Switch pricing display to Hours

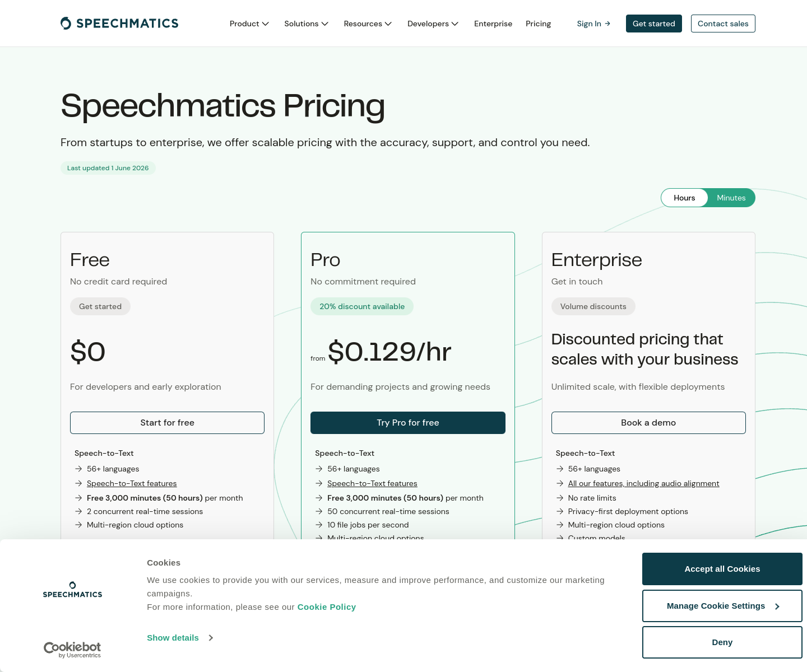pyautogui.click(x=684, y=198)
